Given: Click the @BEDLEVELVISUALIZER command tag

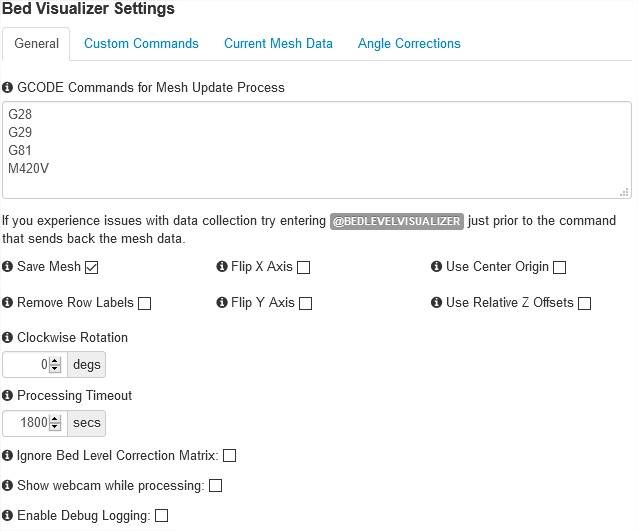Looking at the screenshot, I should 397,221.
